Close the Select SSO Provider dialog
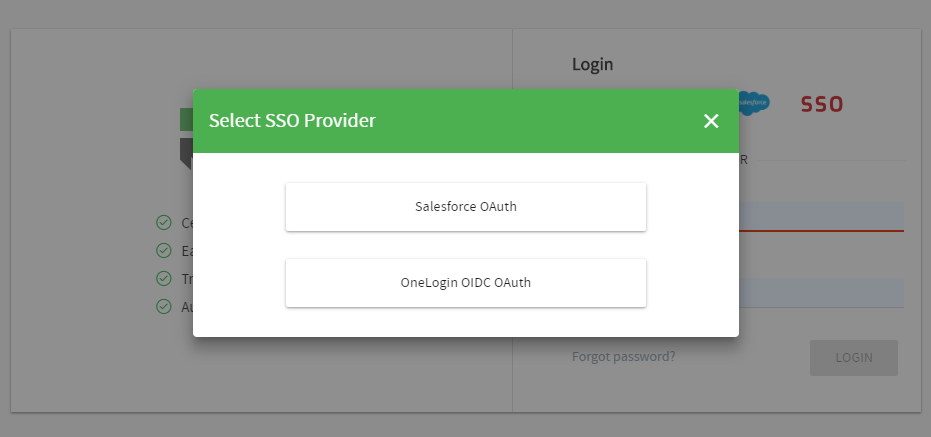 711,121
